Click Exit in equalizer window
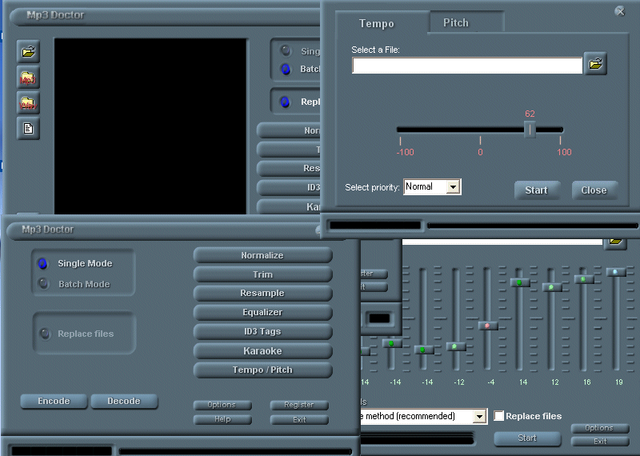640x456 pixels. (600, 441)
